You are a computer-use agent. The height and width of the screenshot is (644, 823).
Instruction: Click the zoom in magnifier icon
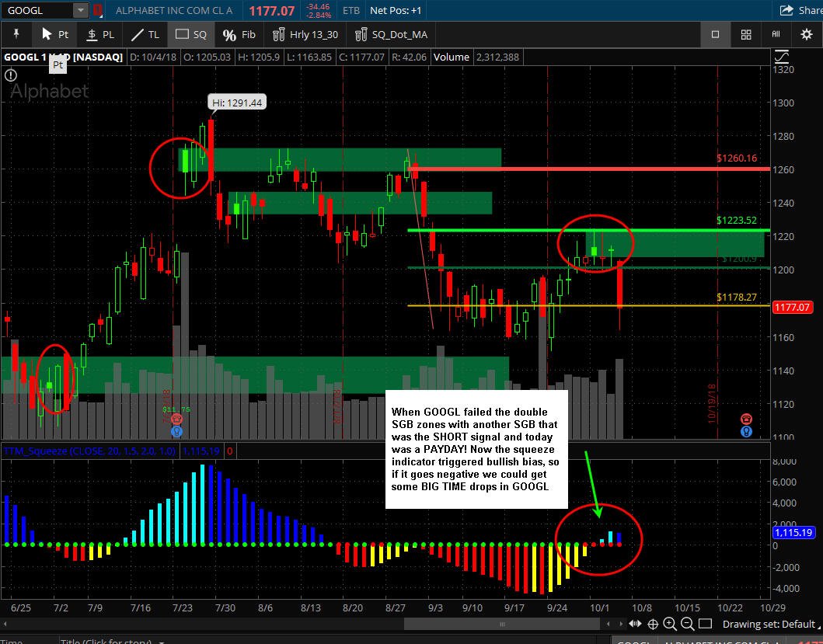coord(670,624)
